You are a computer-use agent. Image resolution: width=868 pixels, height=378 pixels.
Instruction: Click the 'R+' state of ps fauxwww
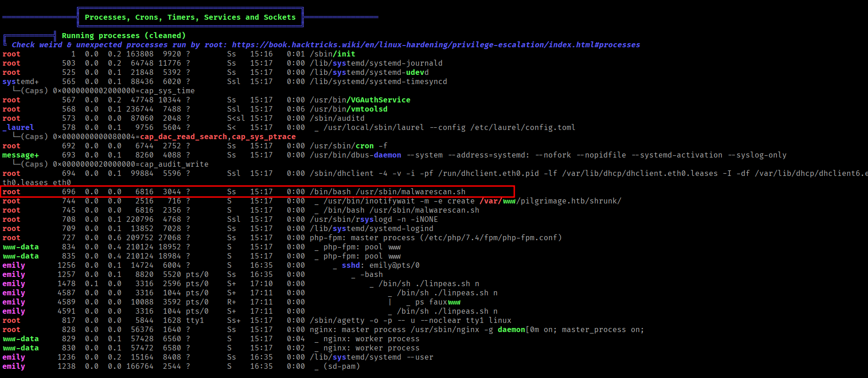coord(232,302)
